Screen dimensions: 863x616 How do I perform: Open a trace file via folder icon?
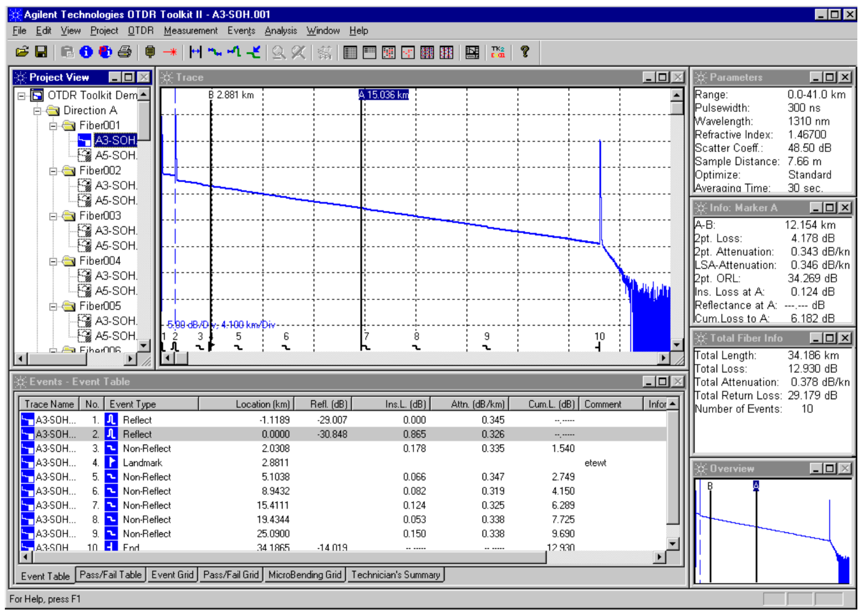22,52
